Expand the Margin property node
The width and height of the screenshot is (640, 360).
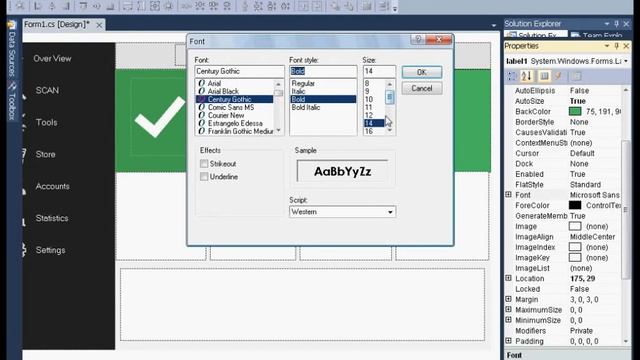[x=509, y=299]
